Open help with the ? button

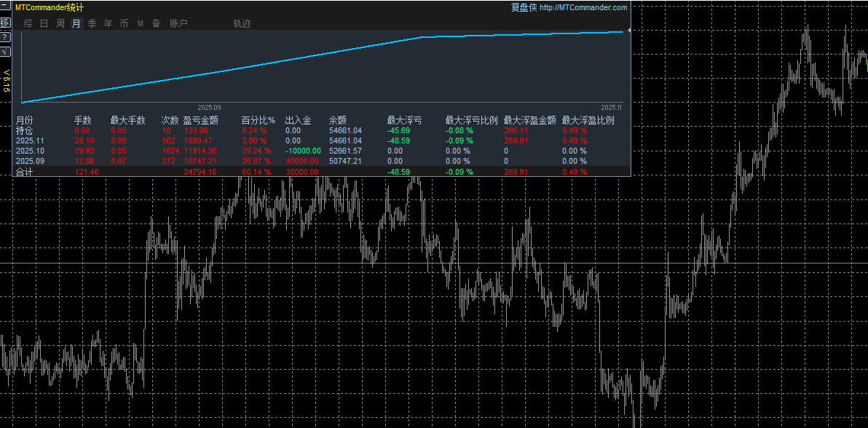(4, 37)
